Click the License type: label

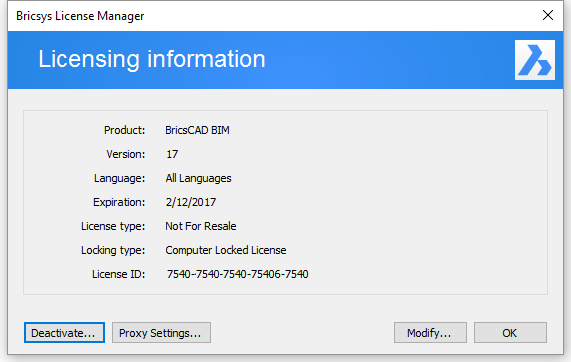click(x=113, y=226)
